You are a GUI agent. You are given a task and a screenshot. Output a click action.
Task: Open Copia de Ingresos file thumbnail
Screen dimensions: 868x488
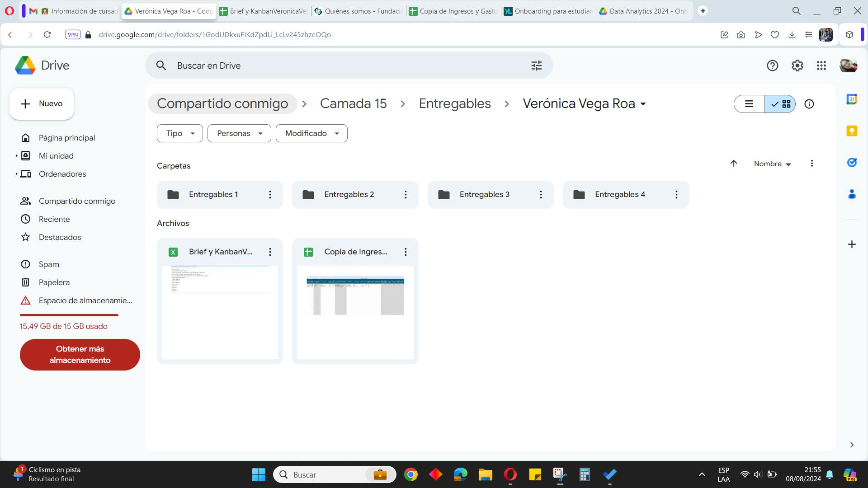[x=355, y=312]
